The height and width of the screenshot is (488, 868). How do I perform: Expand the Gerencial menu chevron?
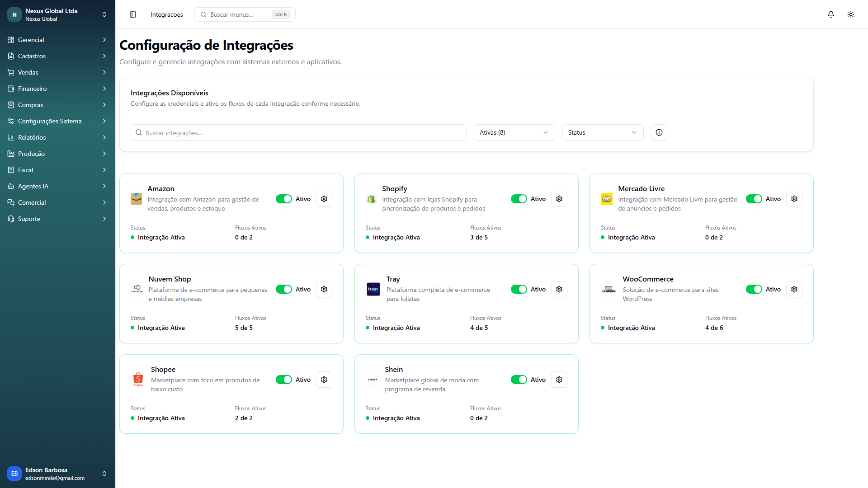click(x=104, y=40)
